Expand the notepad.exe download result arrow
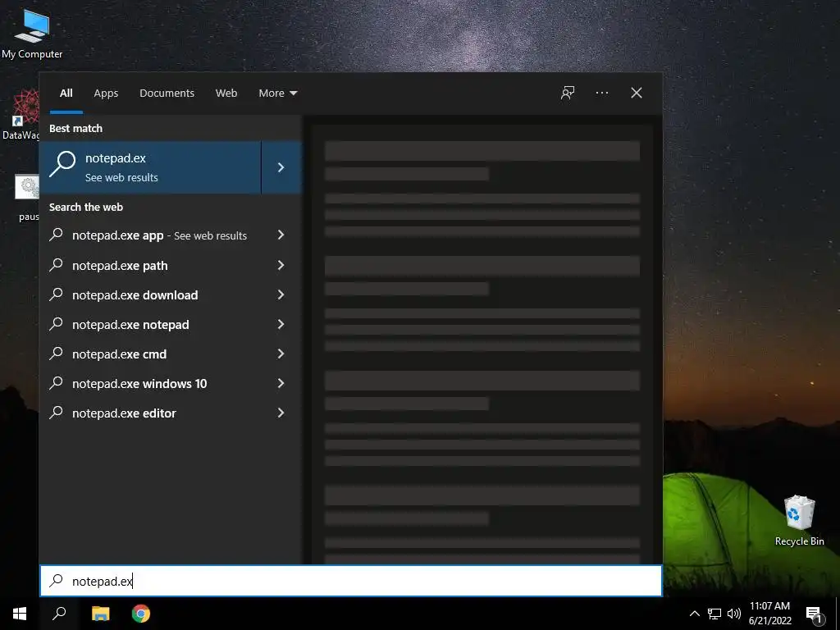840x630 pixels. tap(281, 294)
